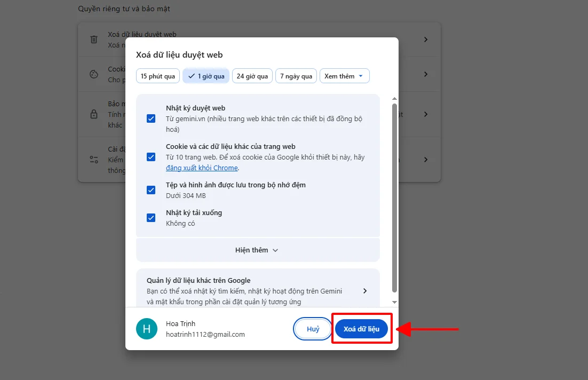The image size is (588, 380).
Task: Click the hoatrinh1112@gmail.com account email
Action: click(205, 334)
